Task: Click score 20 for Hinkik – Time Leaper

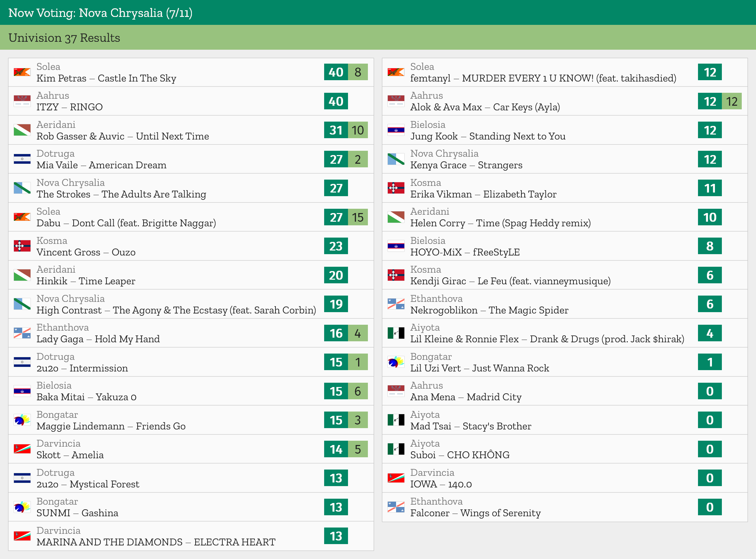Action: [336, 275]
